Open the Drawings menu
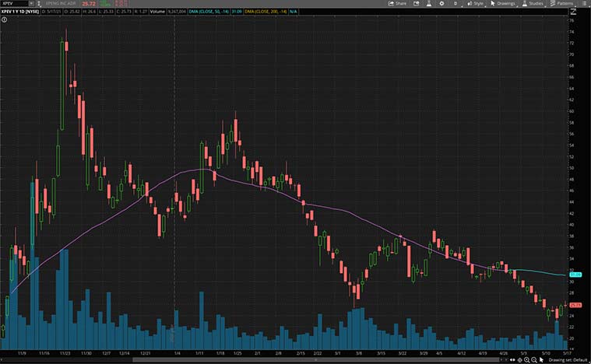The height and width of the screenshot is (364, 591). tap(504, 3)
